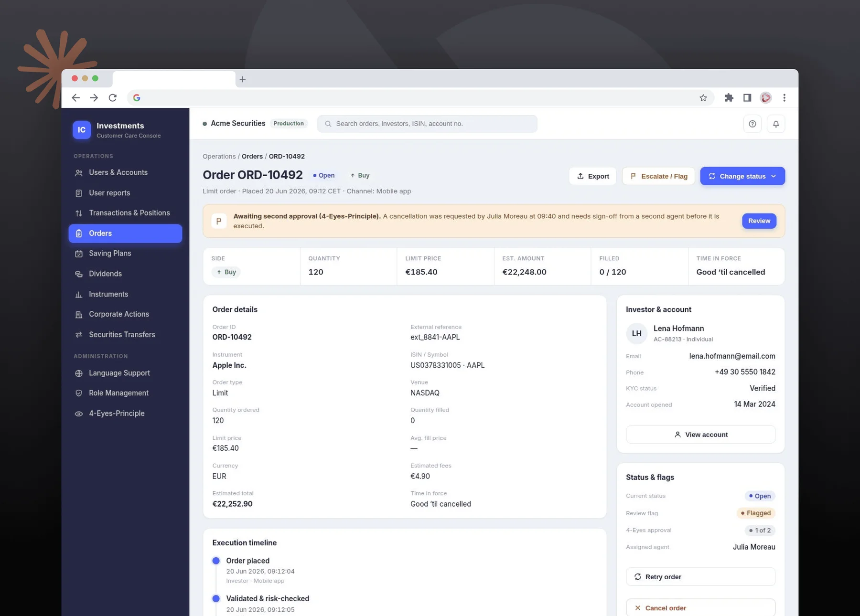Click the LH investor avatar
The height and width of the screenshot is (616, 860).
[x=637, y=334]
